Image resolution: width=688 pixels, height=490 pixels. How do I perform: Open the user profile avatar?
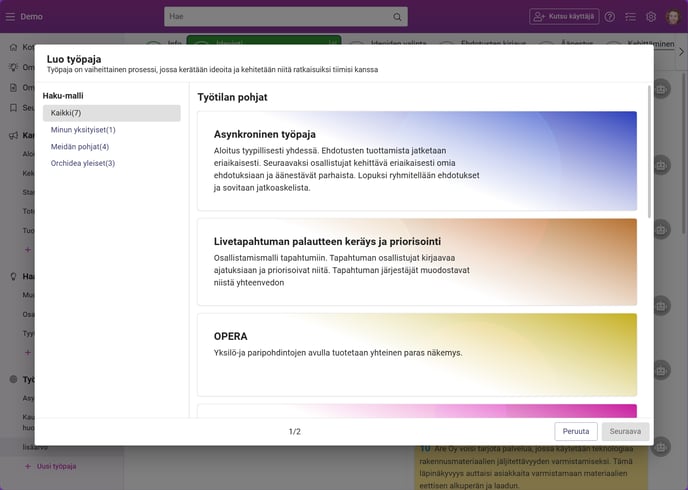point(673,17)
